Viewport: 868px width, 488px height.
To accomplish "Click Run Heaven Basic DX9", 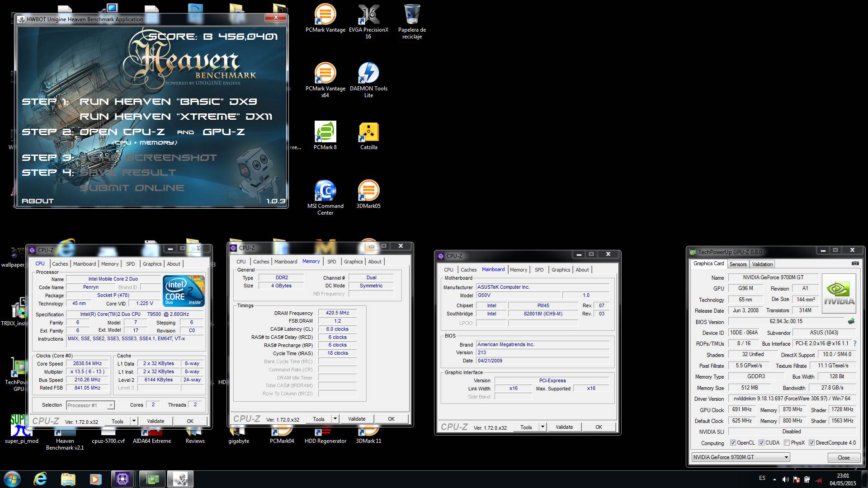I will click(168, 102).
